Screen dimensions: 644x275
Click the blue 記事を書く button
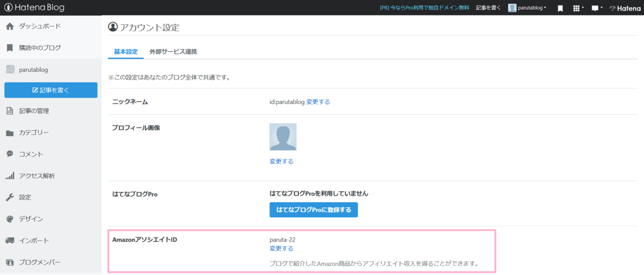[x=50, y=90]
